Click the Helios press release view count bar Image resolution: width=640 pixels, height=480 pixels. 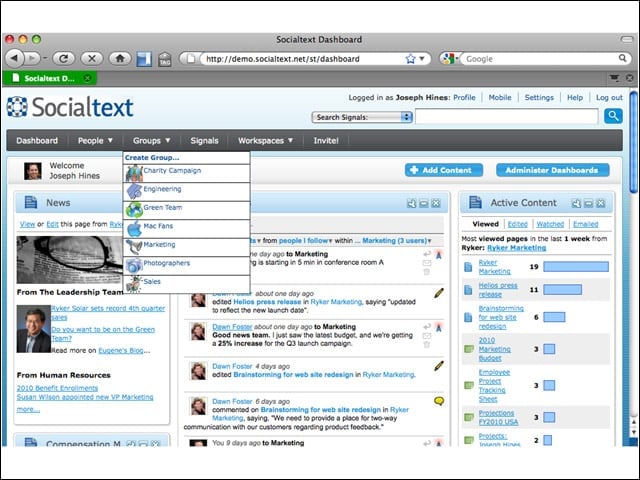562,290
